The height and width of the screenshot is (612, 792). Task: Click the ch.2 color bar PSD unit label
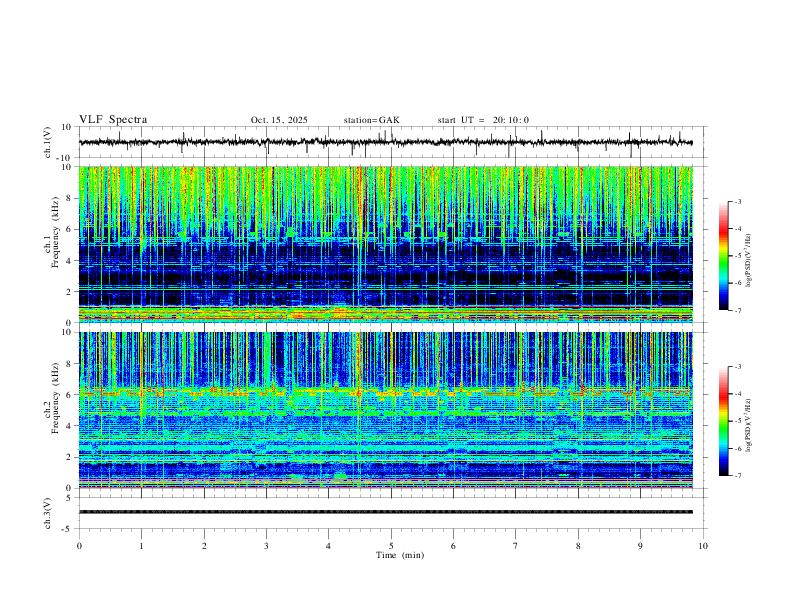749,426
